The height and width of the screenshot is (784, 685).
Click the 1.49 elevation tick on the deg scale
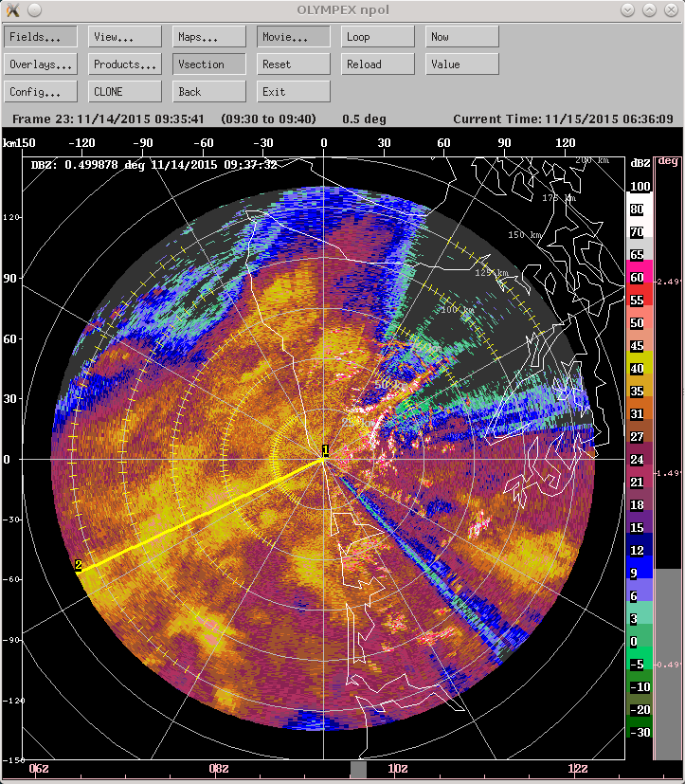(668, 473)
